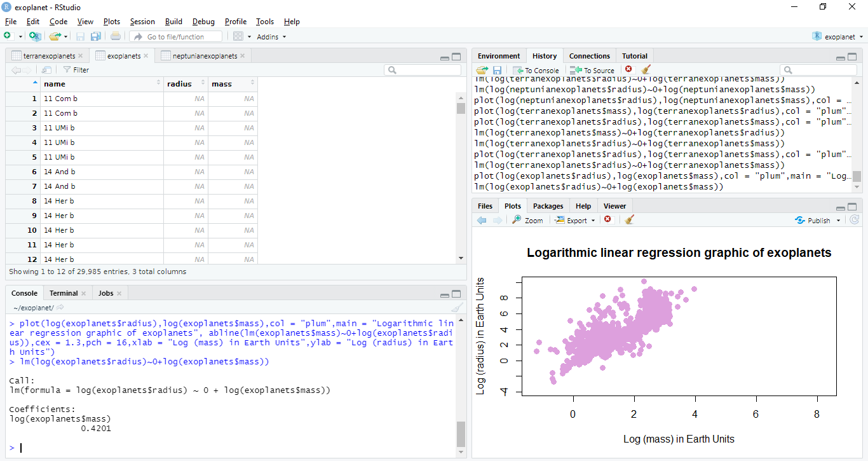
Task: Open the exoplanet project dropdown menu
Action: [x=839, y=37]
